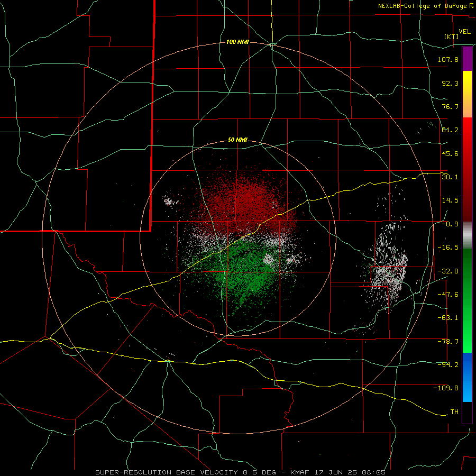Click the -47.6 velocity scale value
The height and width of the screenshot is (476, 476).
point(448,295)
